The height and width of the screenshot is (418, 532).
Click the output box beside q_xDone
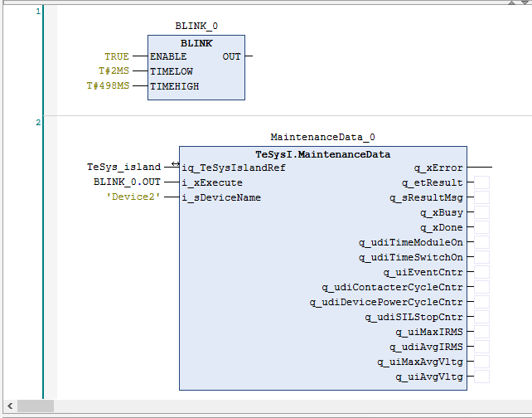pos(481,227)
